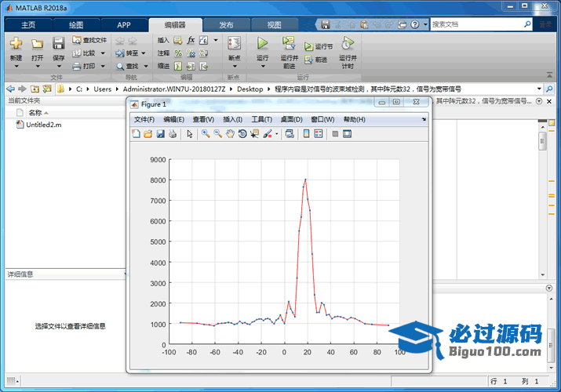Screen dimensions: 561x392
Task: Open the Go To (转至) dropdown arrow
Action: pos(144,53)
